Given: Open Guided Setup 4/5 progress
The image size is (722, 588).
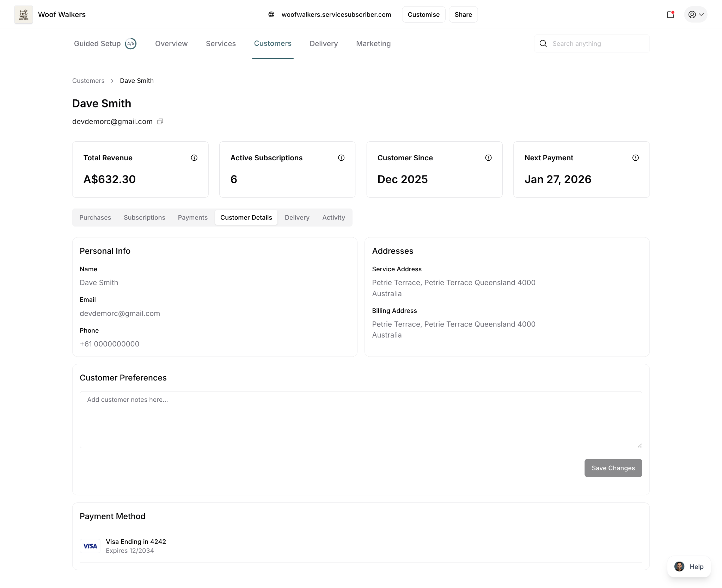Looking at the screenshot, I should 105,44.
